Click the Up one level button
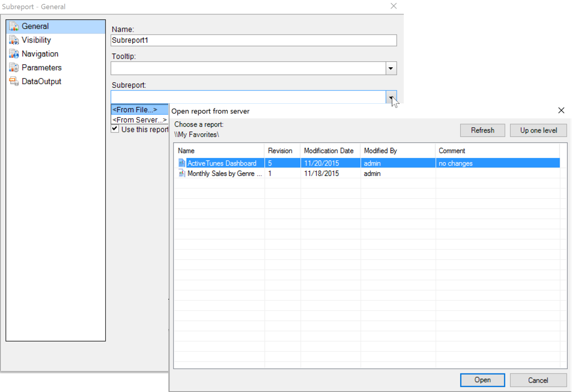Image resolution: width=572 pixels, height=392 pixels. tap(538, 130)
